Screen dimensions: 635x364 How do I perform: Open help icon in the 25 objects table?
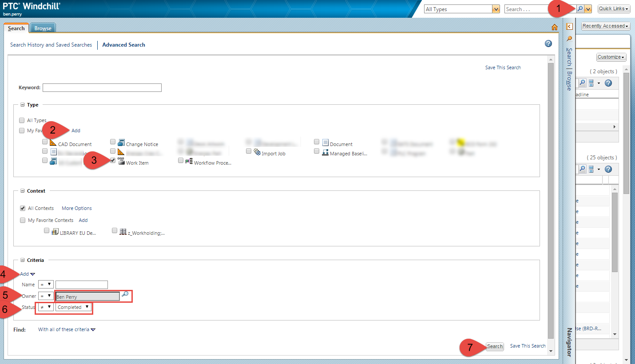608,169
